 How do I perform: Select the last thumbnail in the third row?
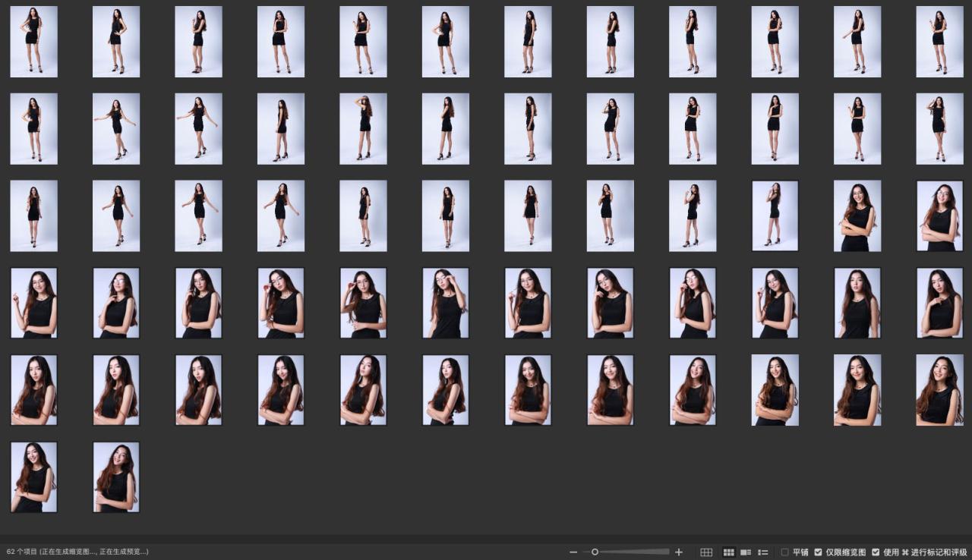[939, 216]
